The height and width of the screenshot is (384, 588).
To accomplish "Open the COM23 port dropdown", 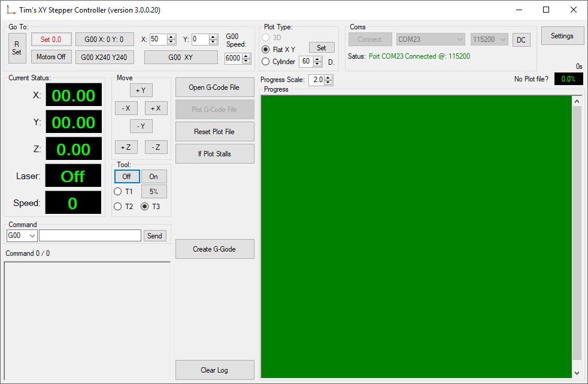I will [431, 40].
